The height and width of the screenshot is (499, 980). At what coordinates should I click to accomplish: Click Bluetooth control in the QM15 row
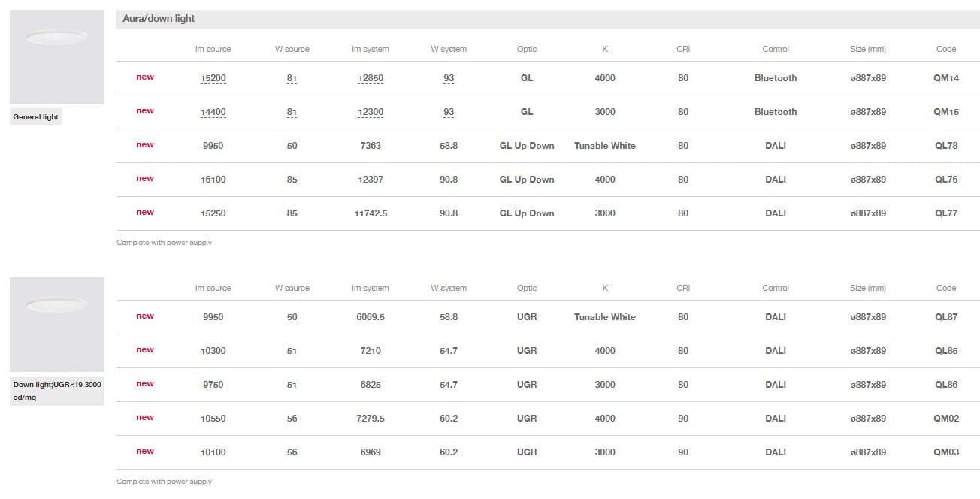[775, 112]
